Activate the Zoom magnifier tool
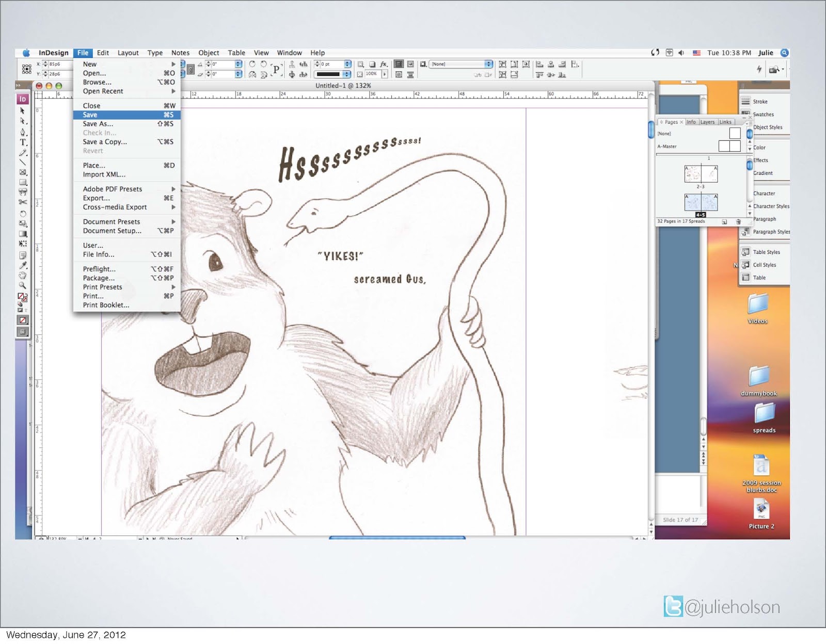Viewport: 826px width, 644px height. pyautogui.click(x=23, y=285)
